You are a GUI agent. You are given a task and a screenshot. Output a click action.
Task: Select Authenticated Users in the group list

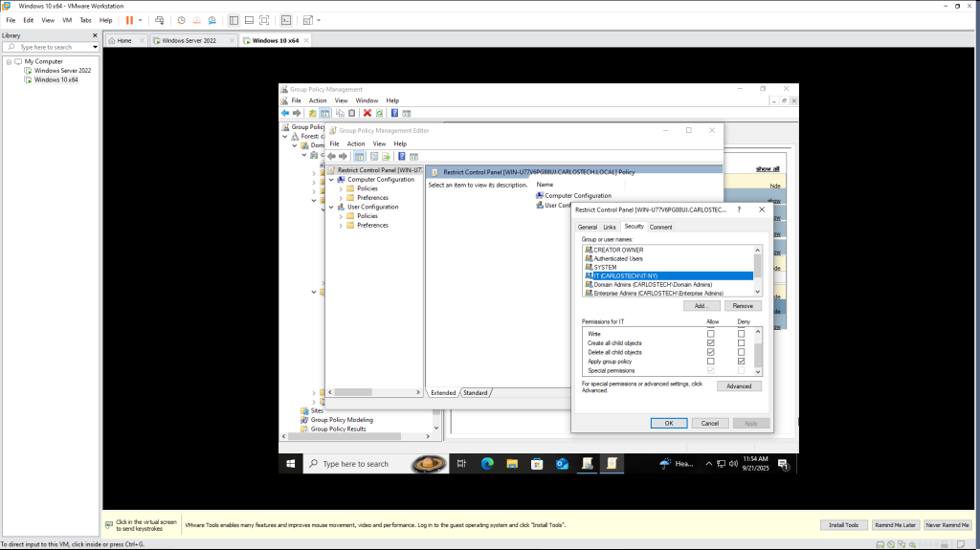(618, 258)
